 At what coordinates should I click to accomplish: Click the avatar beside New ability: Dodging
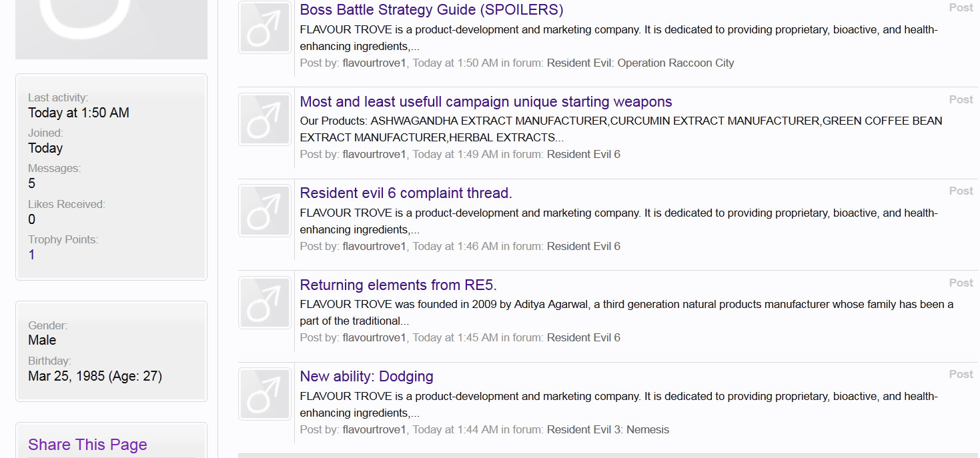[x=265, y=394]
